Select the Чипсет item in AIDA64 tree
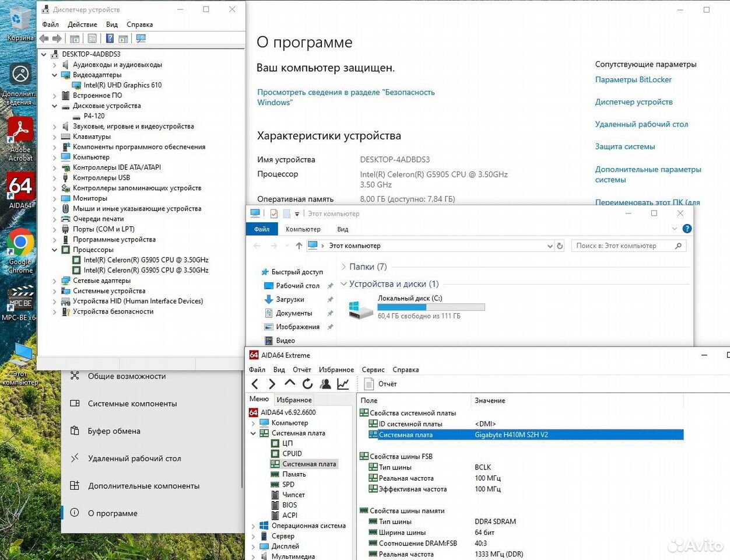Image resolution: width=730 pixels, height=560 pixels. 293,495
